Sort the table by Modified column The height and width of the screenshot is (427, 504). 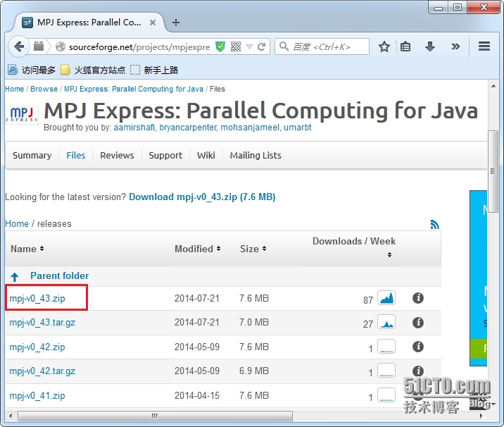coord(197,249)
